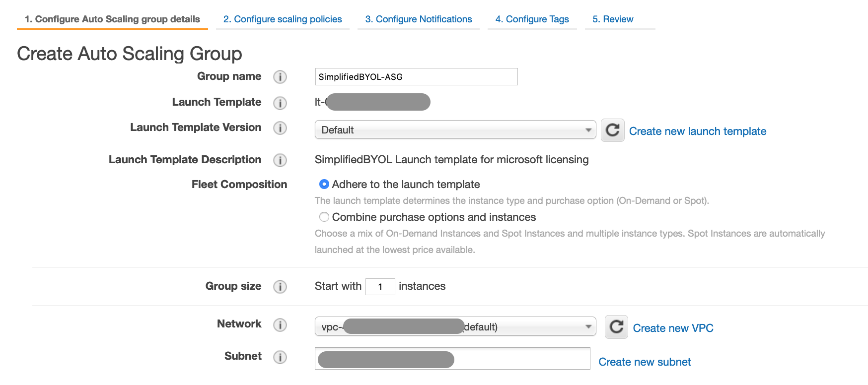Show info for Launch Template Description
Screen dimensions: 868x385
(x=280, y=160)
